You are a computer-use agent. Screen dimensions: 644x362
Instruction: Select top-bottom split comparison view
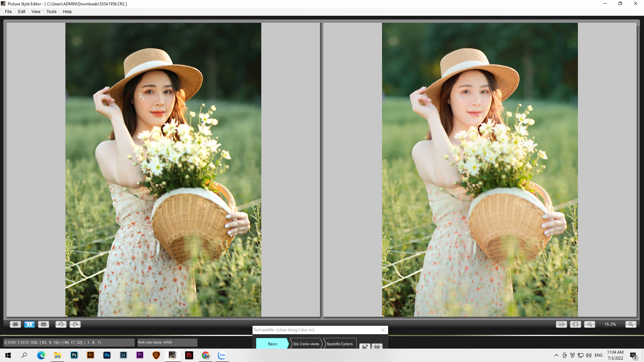(x=44, y=324)
